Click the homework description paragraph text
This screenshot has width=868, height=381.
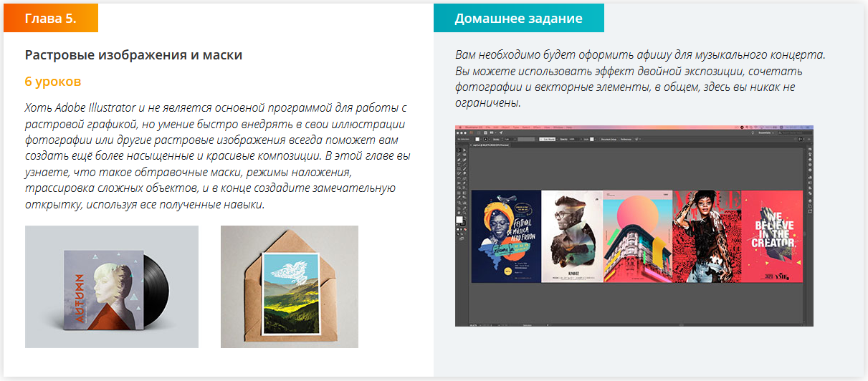(x=640, y=79)
